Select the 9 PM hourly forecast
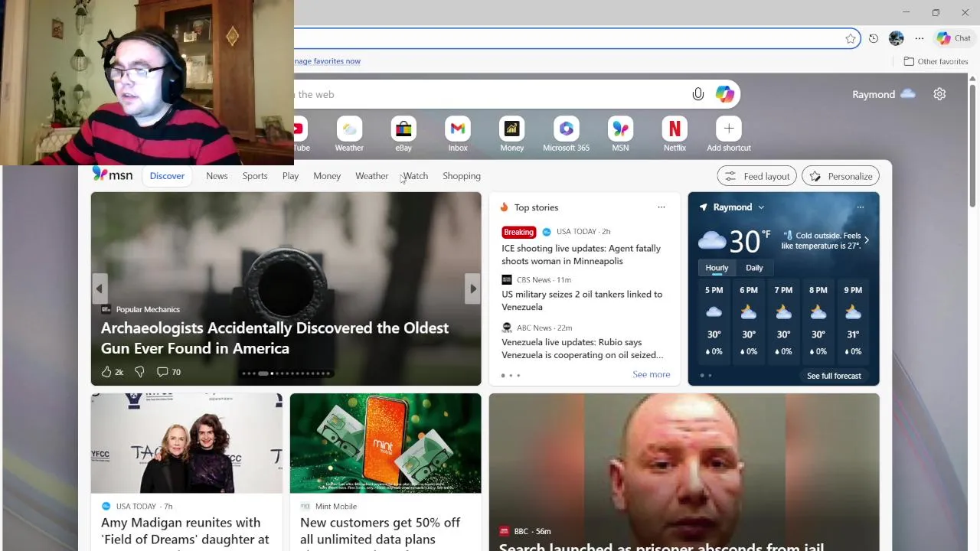 853,321
